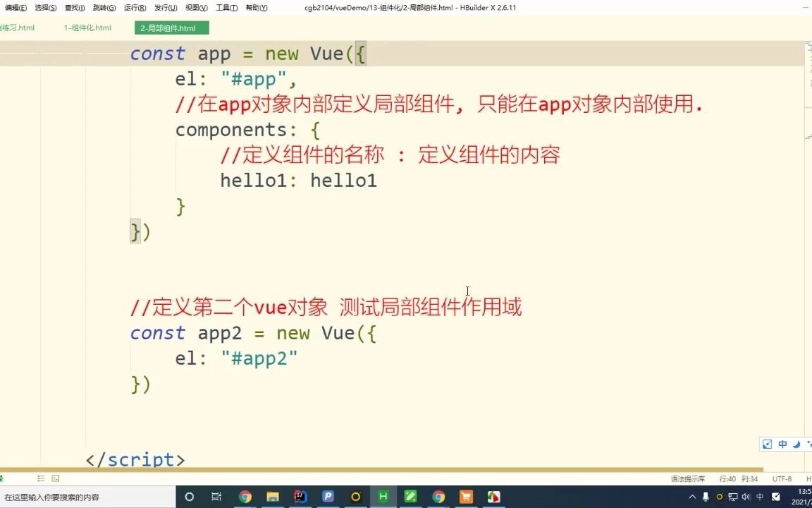The width and height of the screenshot is (812, 508).
Task: Open the UTF-8 encoding selector
Action: (782, 478)
